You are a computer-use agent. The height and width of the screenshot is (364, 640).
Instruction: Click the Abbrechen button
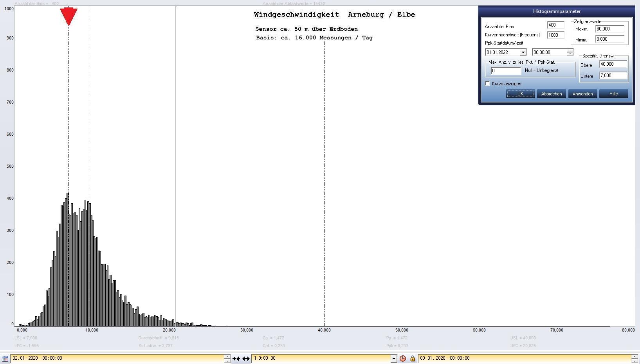point(551,94)
